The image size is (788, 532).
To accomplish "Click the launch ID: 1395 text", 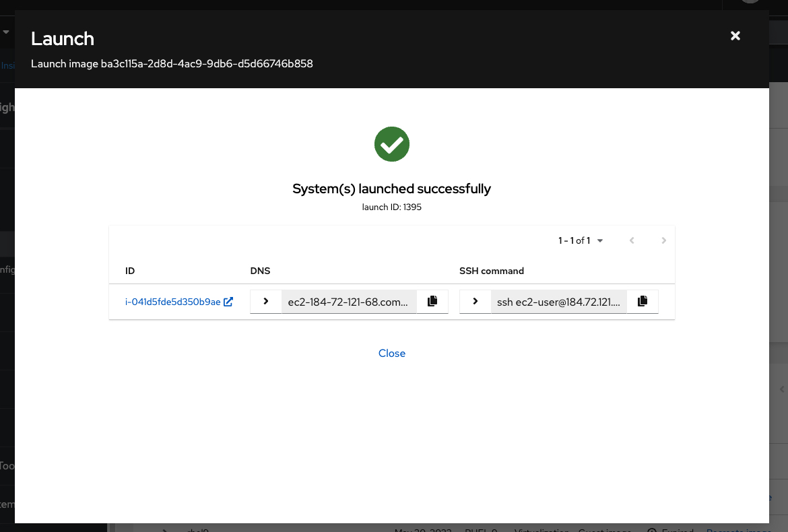I will 392,207.
